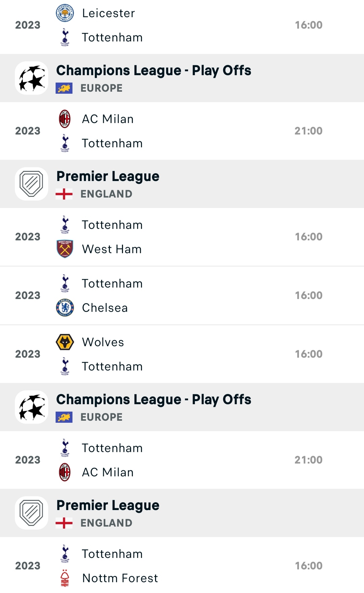Select the Wolves team name

103,342
